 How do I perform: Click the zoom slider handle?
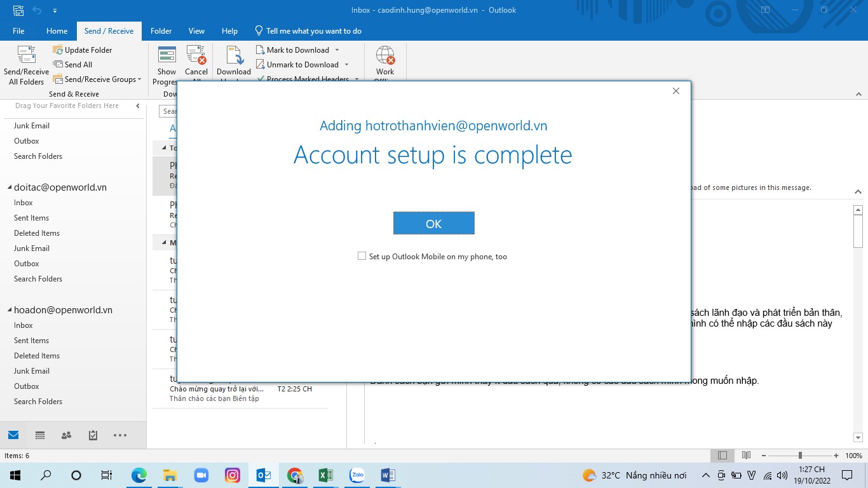pos(800,456)
